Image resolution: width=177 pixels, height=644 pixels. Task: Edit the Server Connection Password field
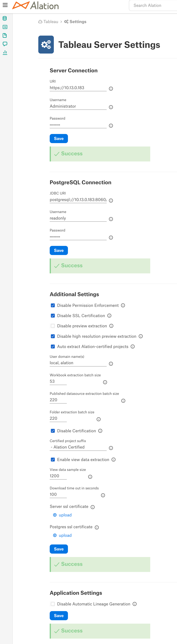coord(78,125)
